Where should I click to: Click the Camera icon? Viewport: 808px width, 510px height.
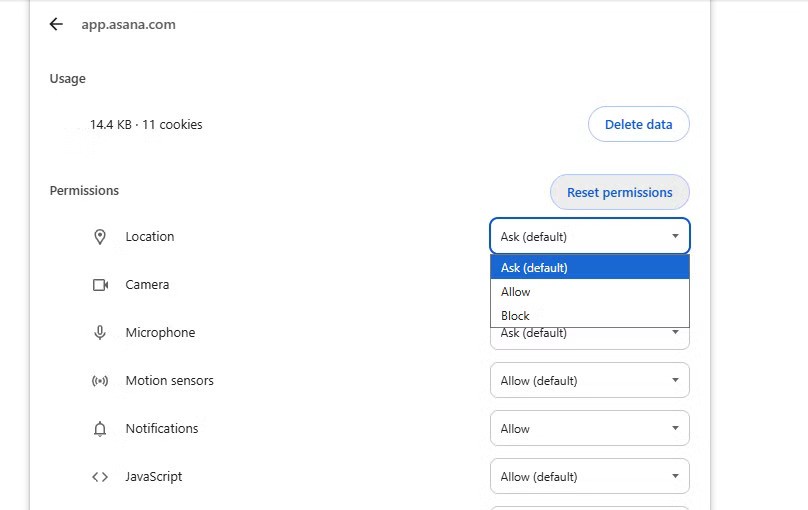pos(100,285)
